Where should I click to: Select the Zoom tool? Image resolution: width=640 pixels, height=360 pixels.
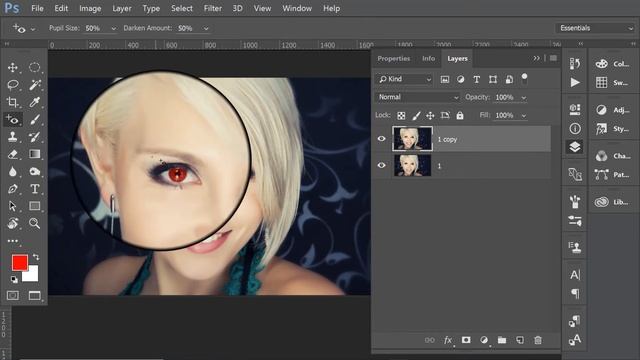tap(35, 223)
